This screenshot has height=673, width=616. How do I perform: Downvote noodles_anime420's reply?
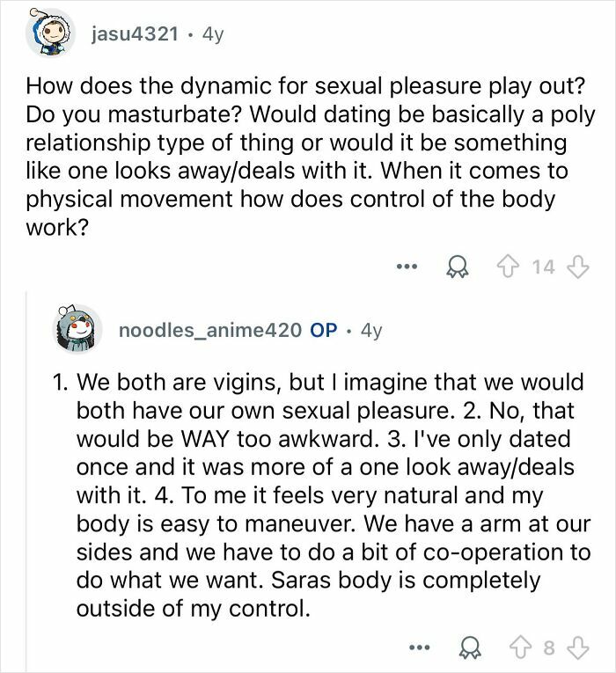[578, 647]
